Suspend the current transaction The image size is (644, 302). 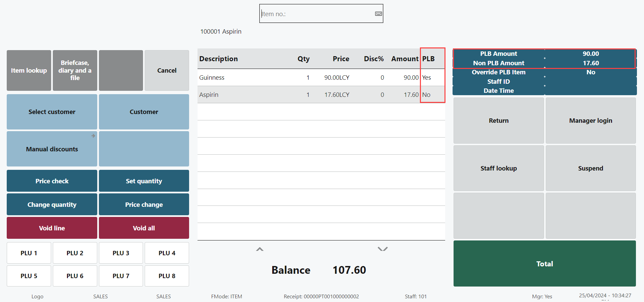tap(591, 168)
